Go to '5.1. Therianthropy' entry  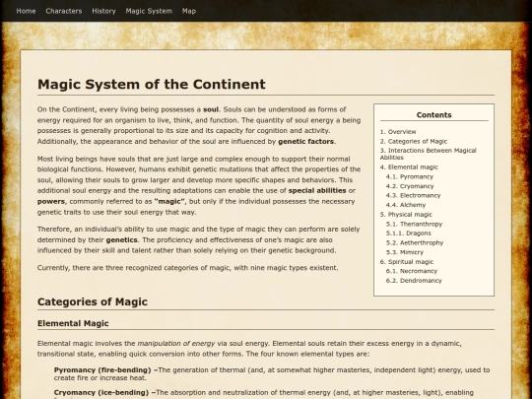pyautogui.click(x=414, y=224)
